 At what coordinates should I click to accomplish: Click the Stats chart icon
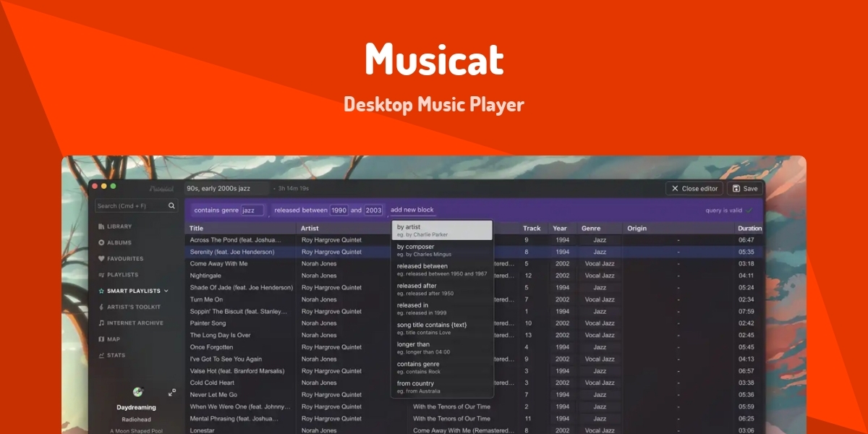click(x=101, y=355)
